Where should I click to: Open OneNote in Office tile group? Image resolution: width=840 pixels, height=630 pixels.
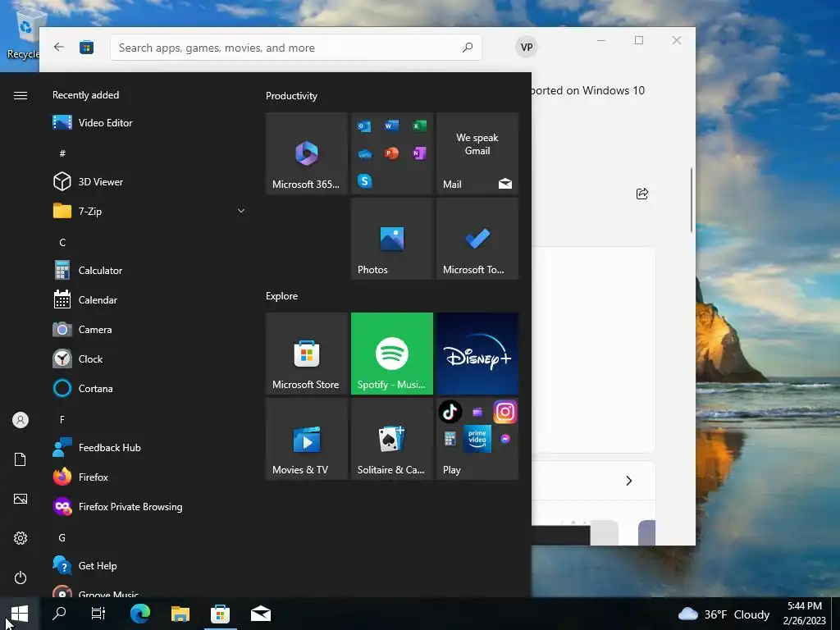[419, 153]
